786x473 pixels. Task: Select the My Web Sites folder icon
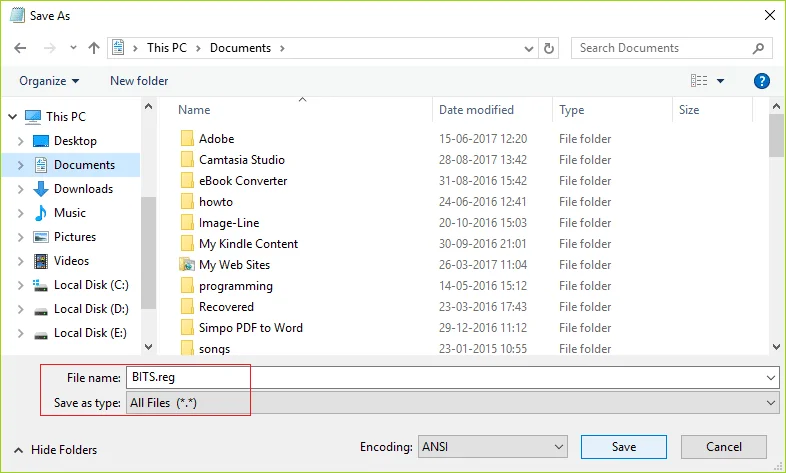point(187,265)
